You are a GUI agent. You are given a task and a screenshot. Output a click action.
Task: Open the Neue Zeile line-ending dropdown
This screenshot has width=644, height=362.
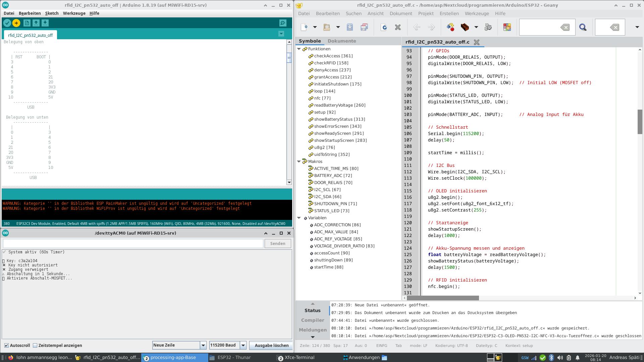coord(203,345)
